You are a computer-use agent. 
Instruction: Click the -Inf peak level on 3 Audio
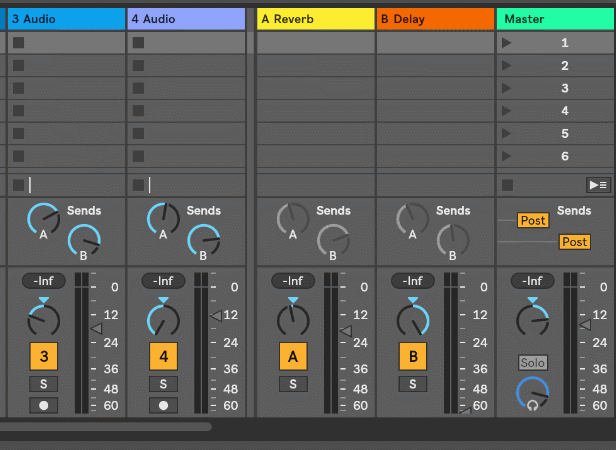pyautogui.click(x=43, y=281)
